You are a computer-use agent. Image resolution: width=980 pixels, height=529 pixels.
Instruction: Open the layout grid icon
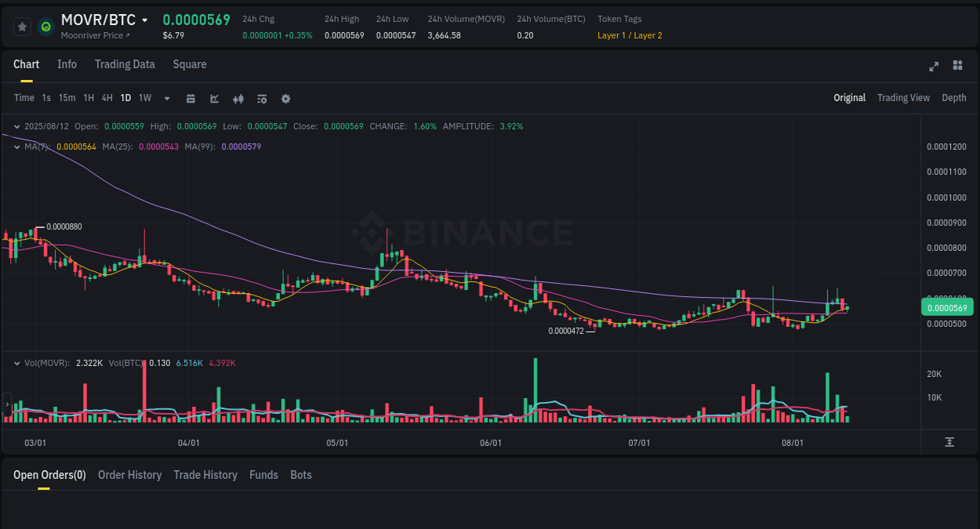pos(957,67)
